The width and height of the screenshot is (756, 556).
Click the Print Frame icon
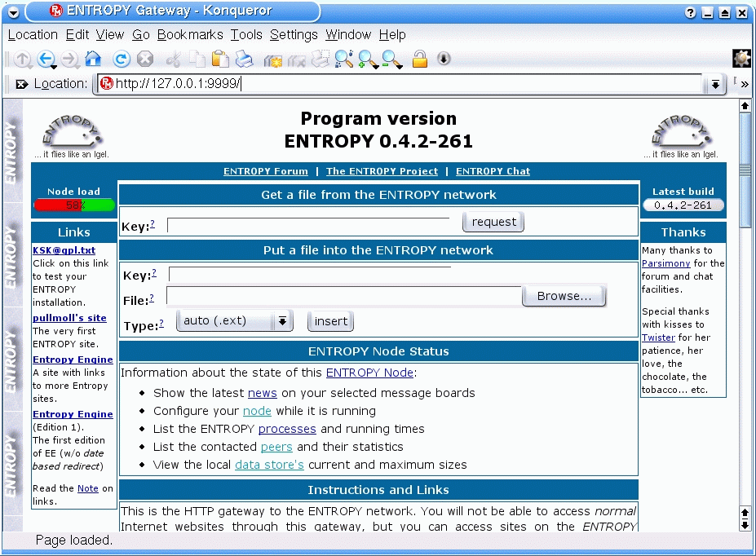click(321, 59)
